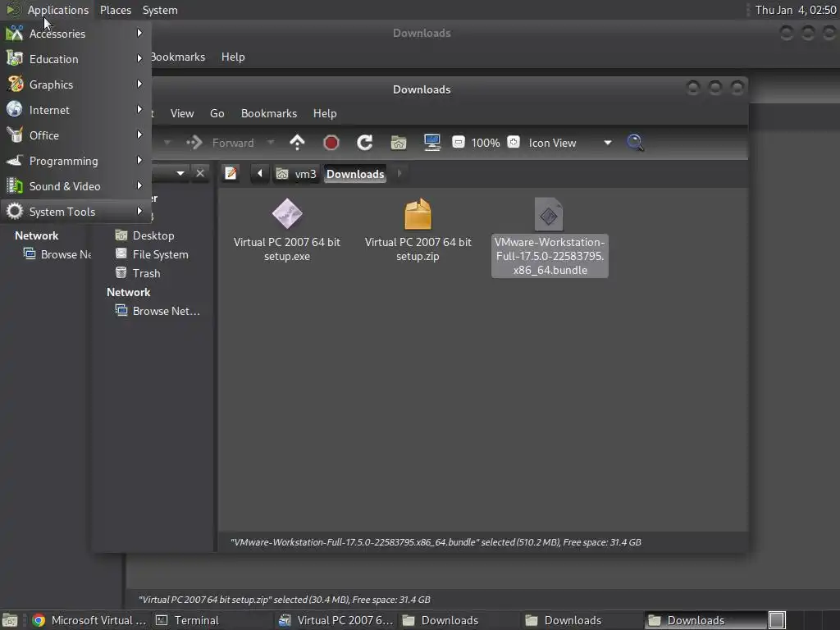Click the VMware bundle selected status text
This screenshot has height=630, width=840.
(436, 542)
